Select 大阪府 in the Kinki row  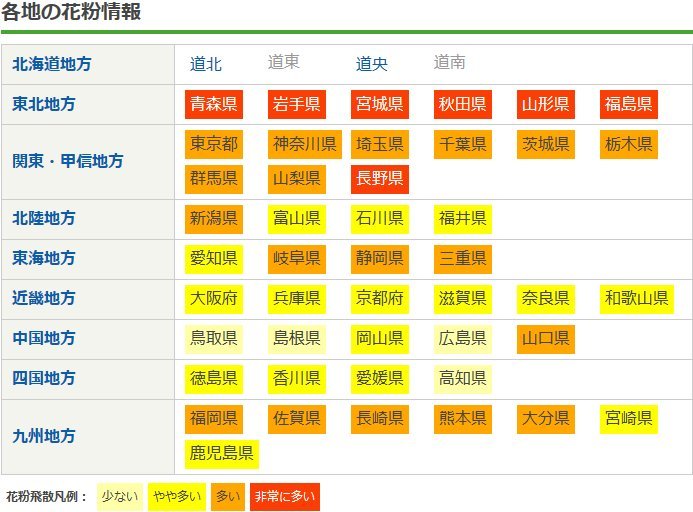coord(214,298)
